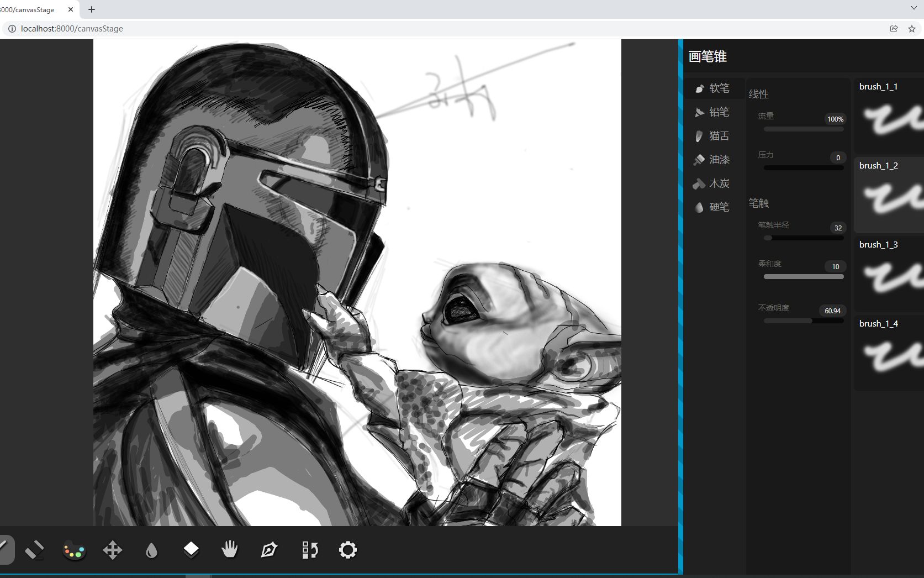Click the 木炭 charcoal icon
The height and width of the screenshot is (578, 924).
pos(699,183)
